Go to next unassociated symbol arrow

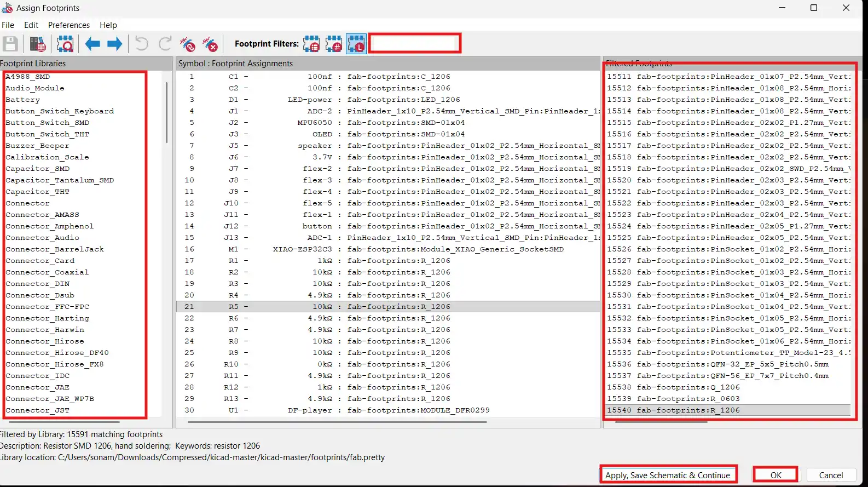point(114,44)
